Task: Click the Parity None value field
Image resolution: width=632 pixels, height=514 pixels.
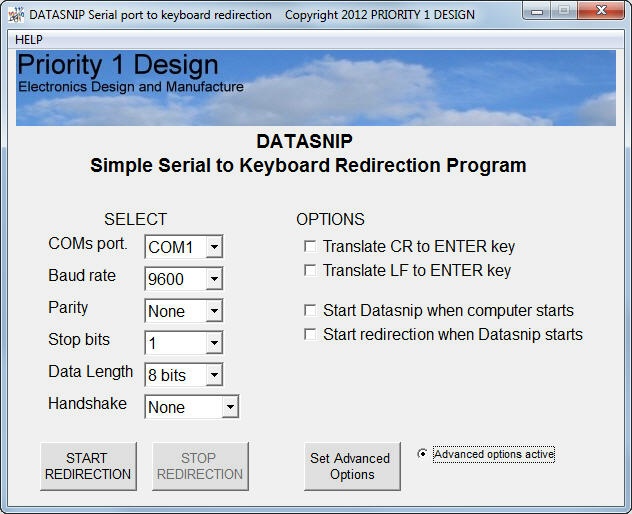Action: (x=176, y=311)
